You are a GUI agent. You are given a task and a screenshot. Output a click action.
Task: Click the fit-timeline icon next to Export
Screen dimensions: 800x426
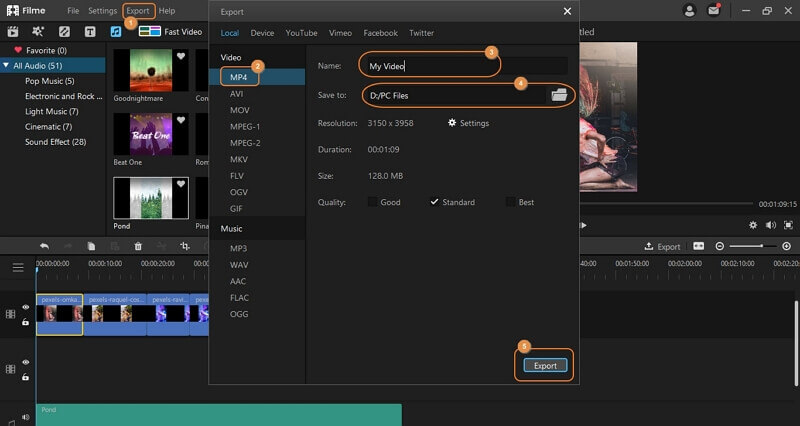point(698,246)
